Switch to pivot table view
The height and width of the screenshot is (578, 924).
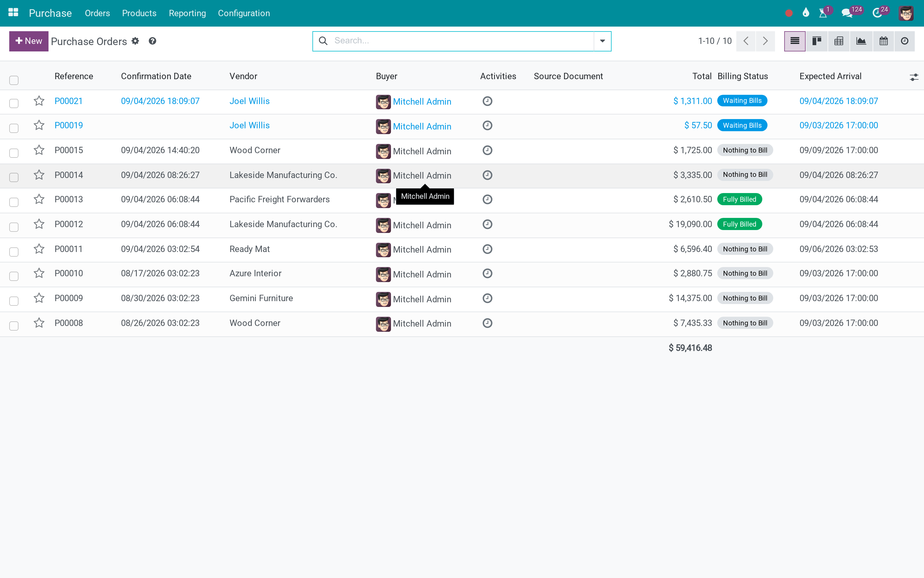pyautogui.click(x=839, y=41)
